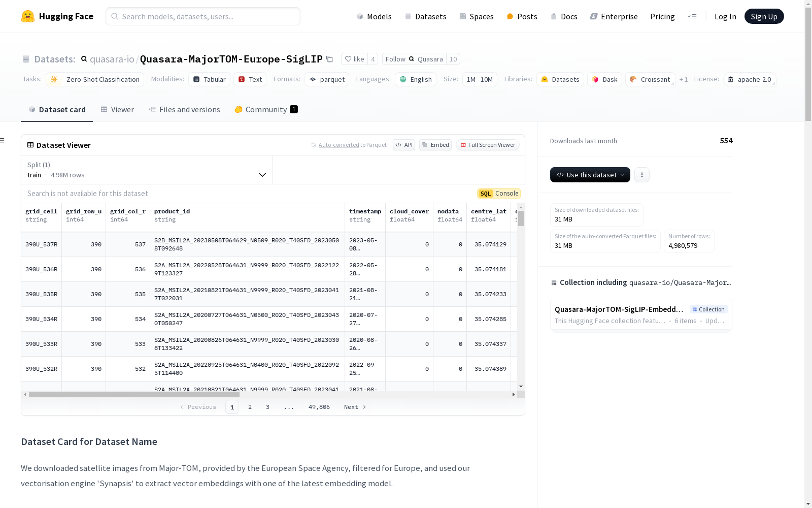Copy dataset name with the copy icon

329,59
